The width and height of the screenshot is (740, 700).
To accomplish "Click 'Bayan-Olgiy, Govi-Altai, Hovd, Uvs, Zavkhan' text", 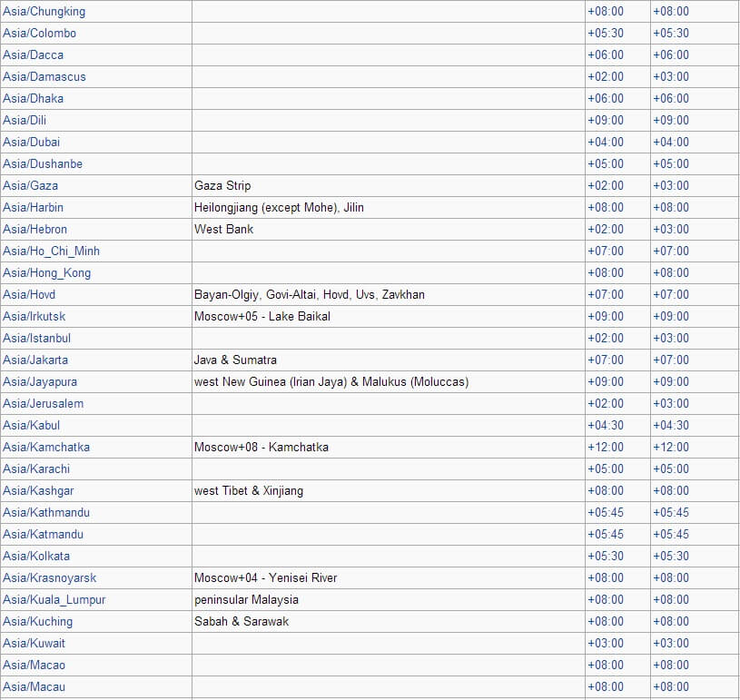I will tap(310, 294).
